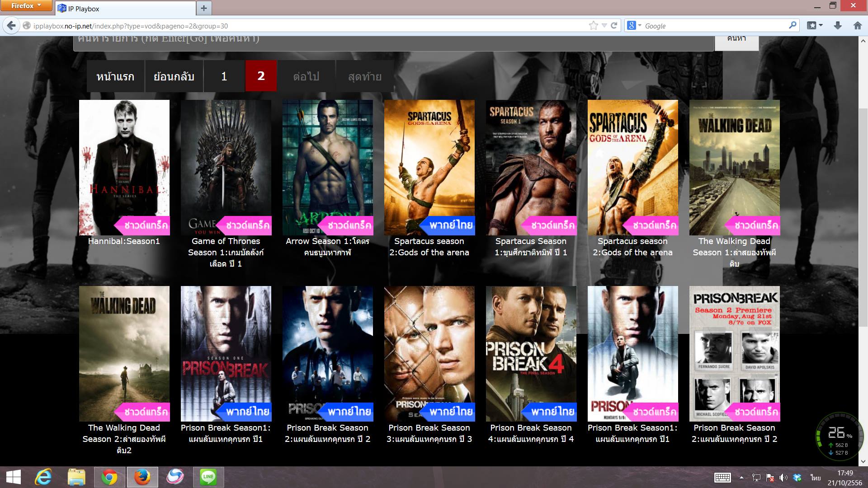Image resolution: width=868 pixels, height=488 pixels.
Task: Click the Google search magnifier icon
Action: 792,26
